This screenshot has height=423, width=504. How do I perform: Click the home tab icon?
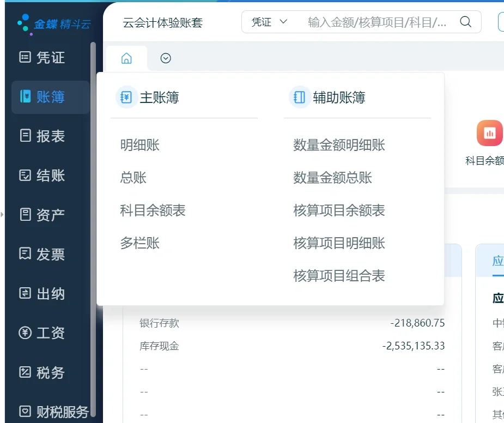[126, 58]
